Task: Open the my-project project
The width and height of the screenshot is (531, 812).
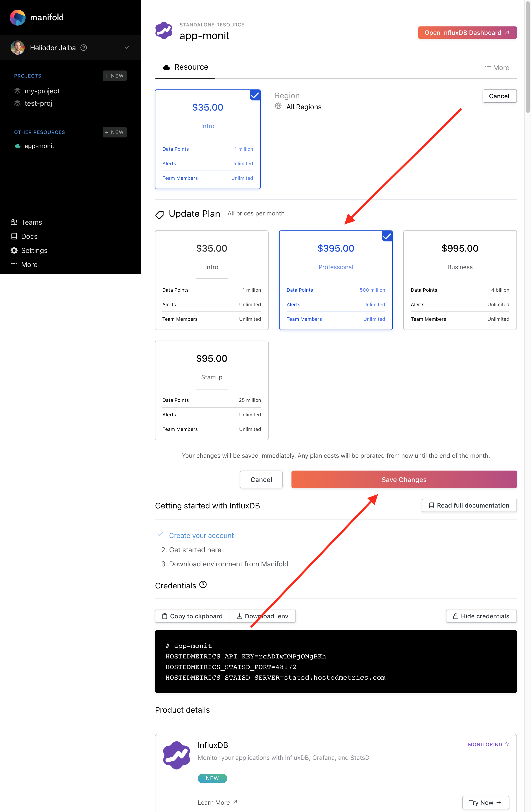Action: (42, 91)
